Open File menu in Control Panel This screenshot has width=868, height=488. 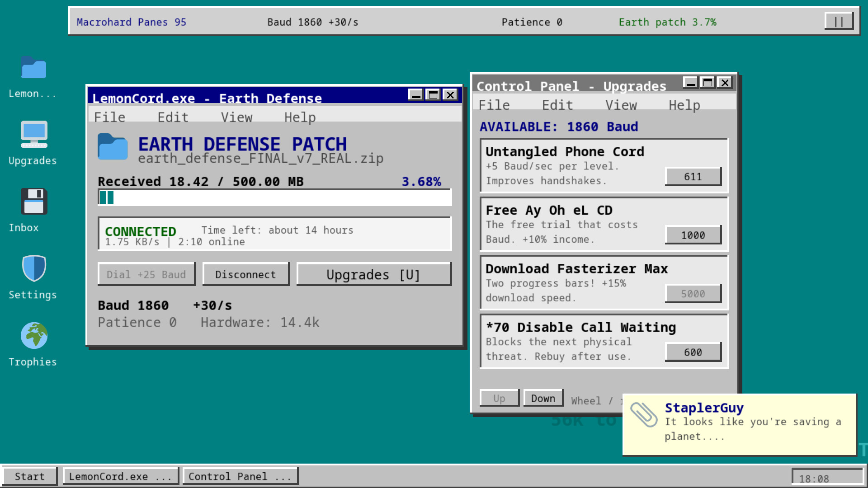click(495, 105)
